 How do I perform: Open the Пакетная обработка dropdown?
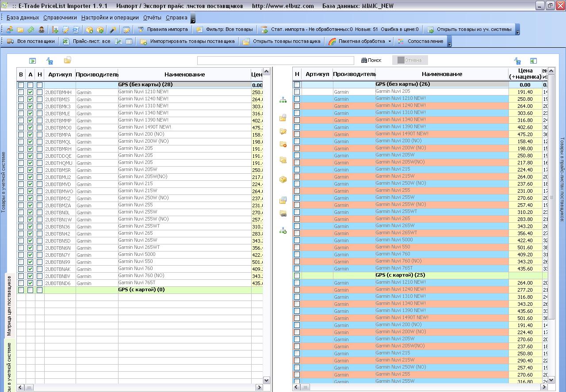point(390,42)
